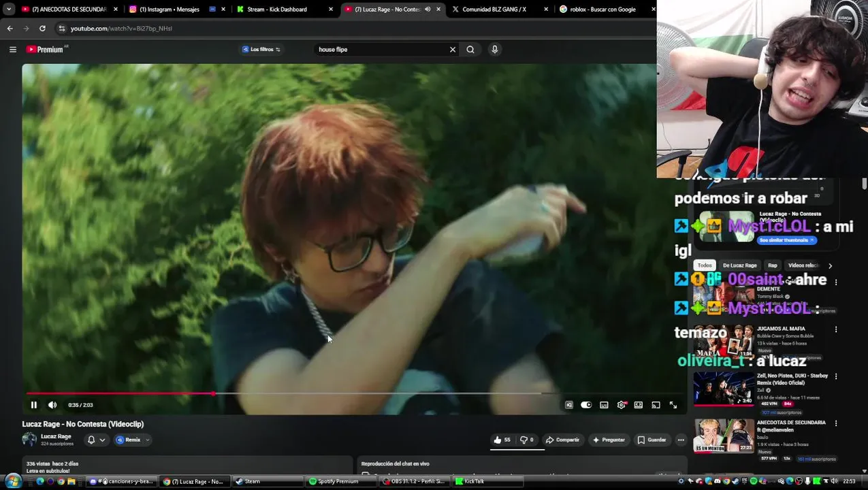Open the Lucaz Rage channel name link
The height and width of the screenshot is (490, 868).
(56, 436)
